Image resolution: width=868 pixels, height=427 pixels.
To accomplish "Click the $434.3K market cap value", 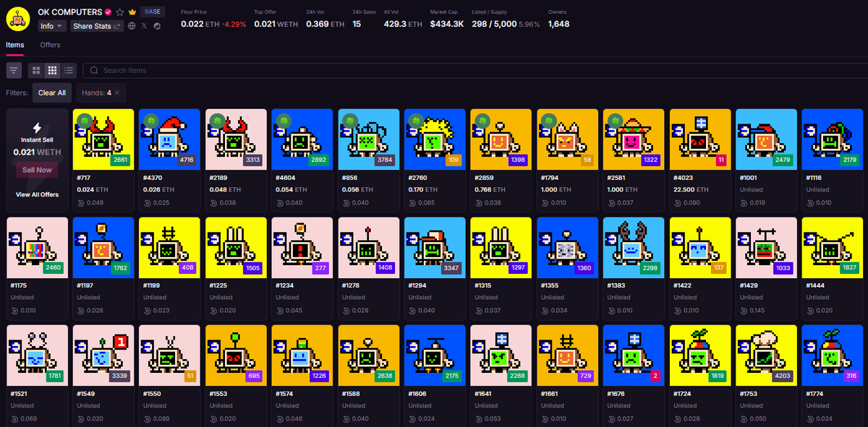I will [x=446, y=24].
